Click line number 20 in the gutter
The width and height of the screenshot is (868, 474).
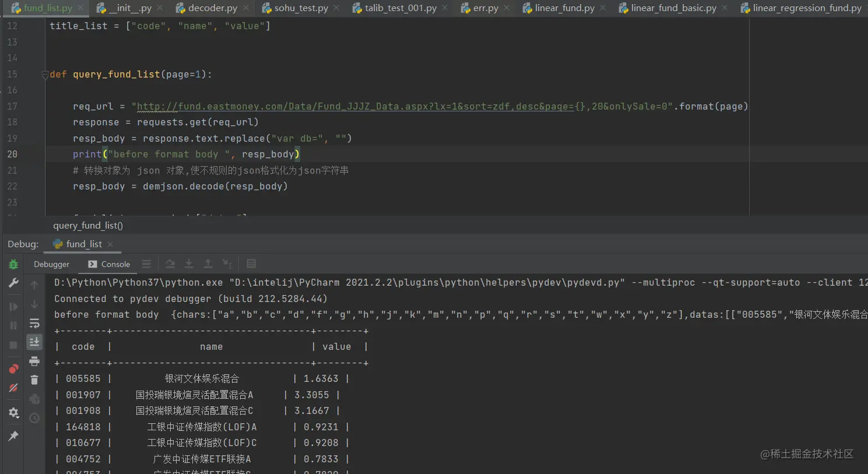tap(12, 155)
